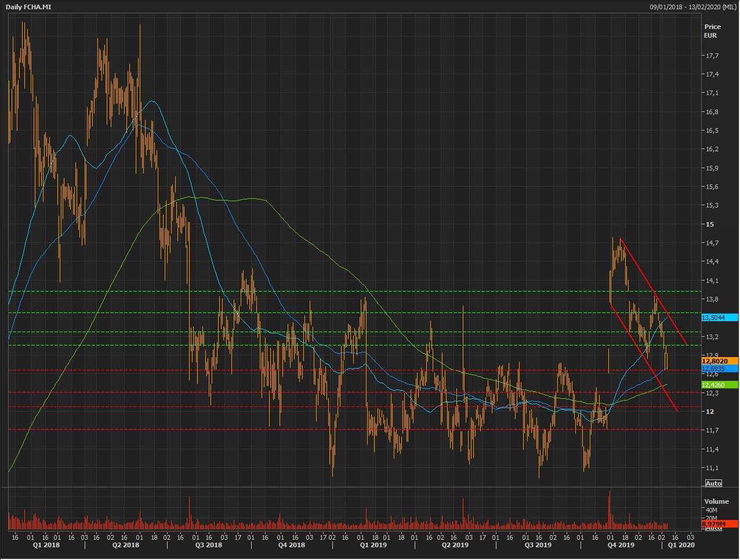The height and width of the screenshot is (560, 740).
Task: Select Q4 2019 on the time axis
Action: (x=621, y=545)
